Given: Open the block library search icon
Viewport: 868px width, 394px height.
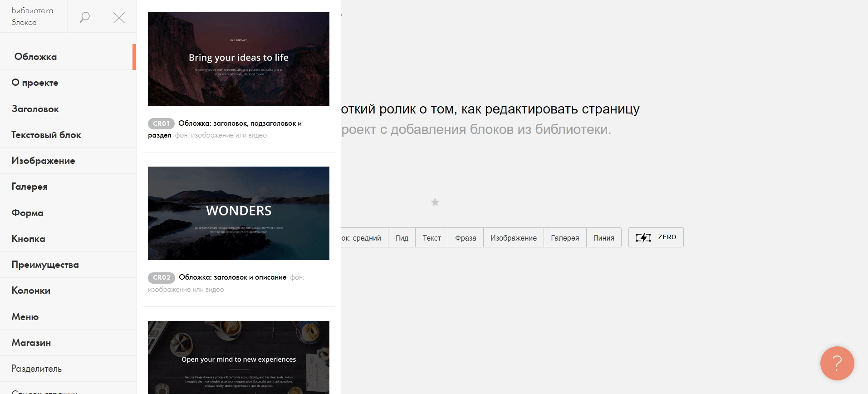Looking at the screenshot, I should (x=84, y=17).
